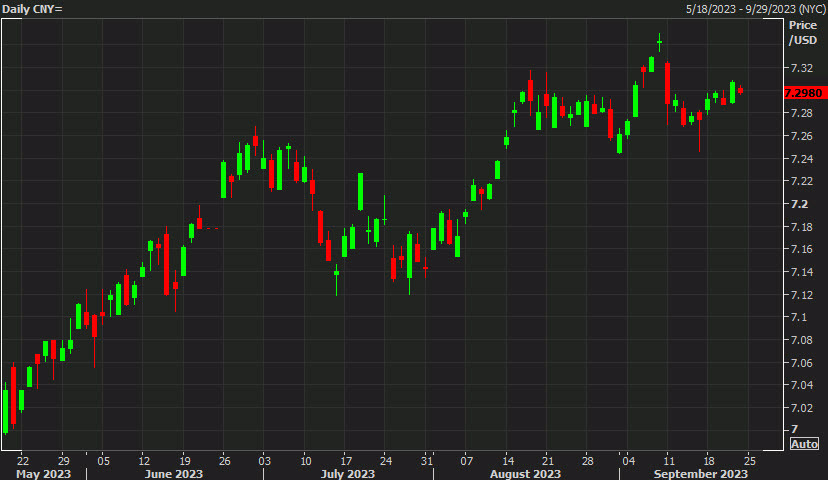Click date label 14 in August
The width and height of the screenshot is (828, 480).
(507, 460)
